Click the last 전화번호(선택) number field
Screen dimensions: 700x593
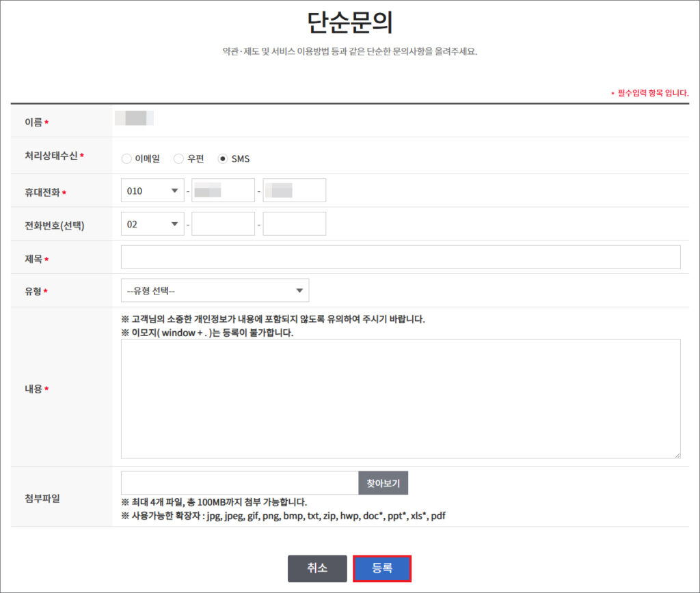tap(294, 224)
